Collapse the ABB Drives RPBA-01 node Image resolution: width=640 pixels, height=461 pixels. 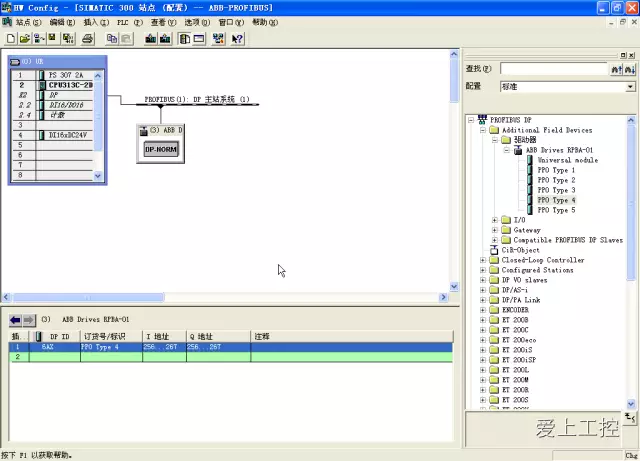pos(507,150)
